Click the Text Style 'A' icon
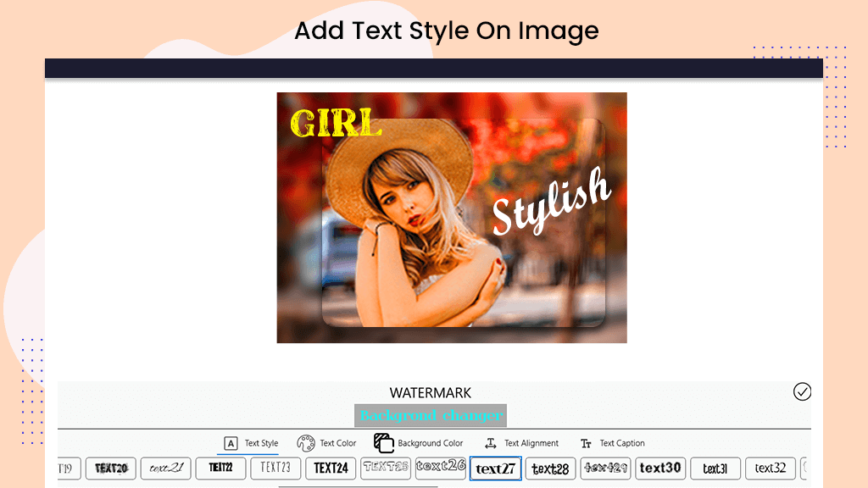 tap(231, 443)
